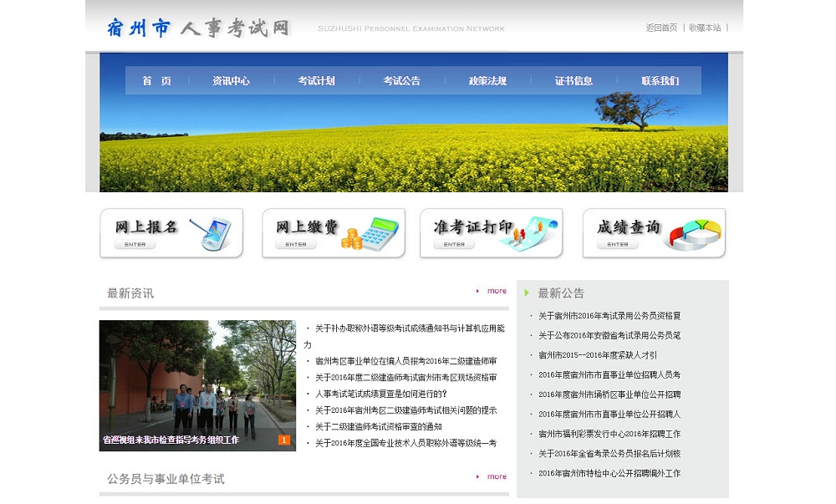Open notice 2016年宿州市特检中心公开招聘编外工作

(609, 473)
